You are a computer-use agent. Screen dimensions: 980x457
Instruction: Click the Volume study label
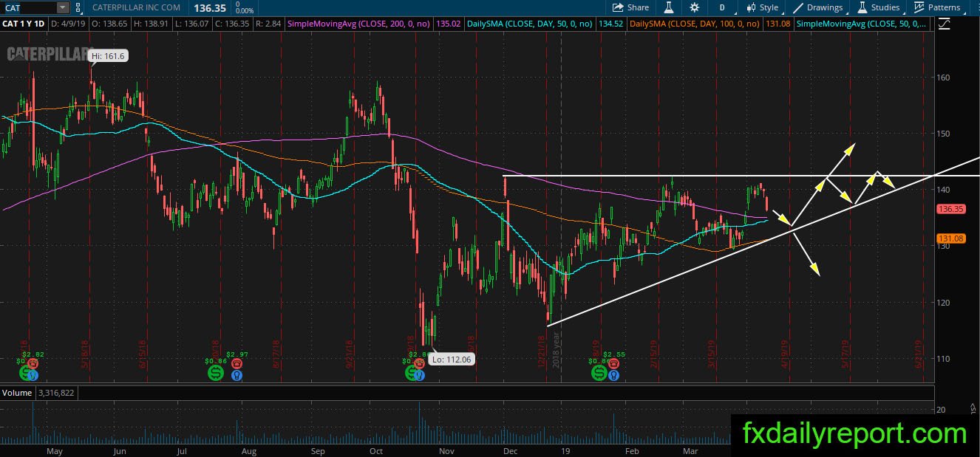(x=16, y=393)
